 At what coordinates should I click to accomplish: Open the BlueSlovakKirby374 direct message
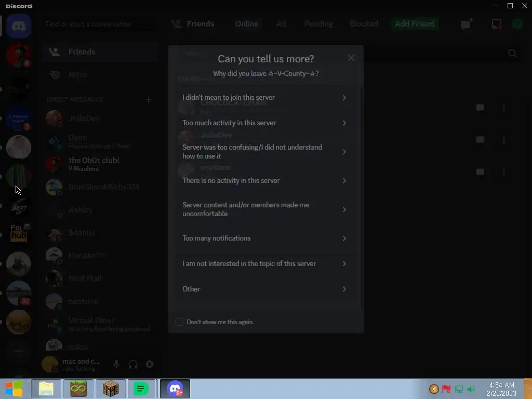[x=100, y=187]
